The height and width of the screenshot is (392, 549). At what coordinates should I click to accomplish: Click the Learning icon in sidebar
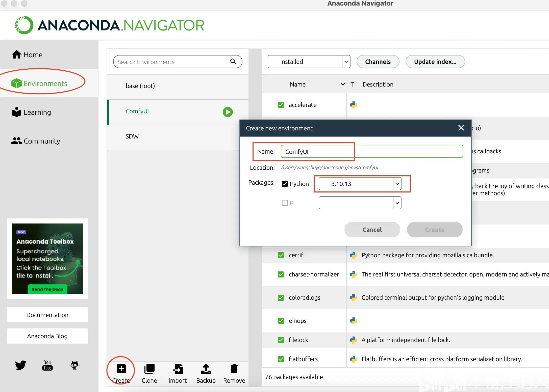(17, 112)
